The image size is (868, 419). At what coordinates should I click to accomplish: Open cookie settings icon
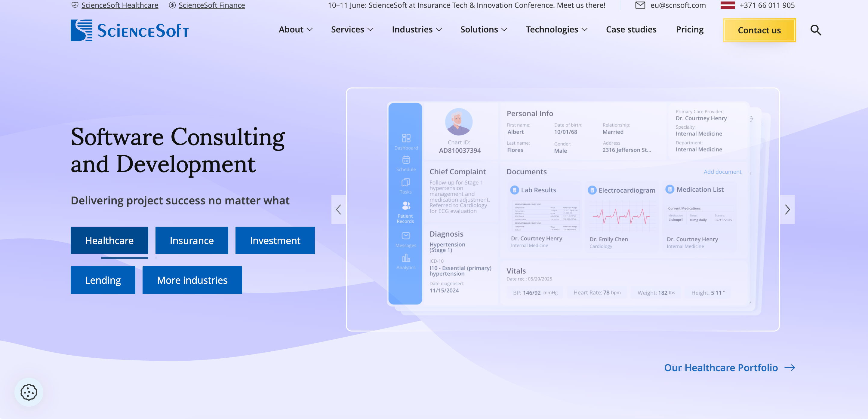(29, 392)
